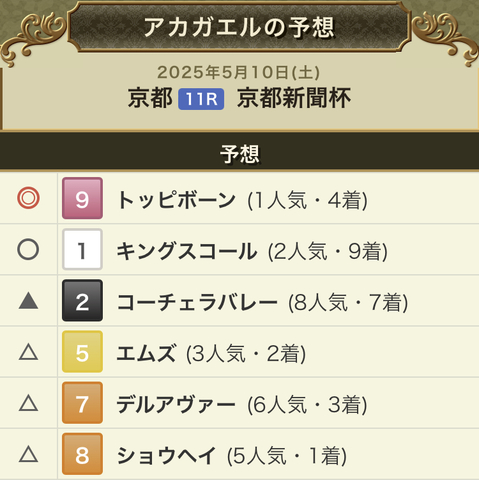Click the 予想 section header bar
The image size is (479, 480).
pos(239,152)
